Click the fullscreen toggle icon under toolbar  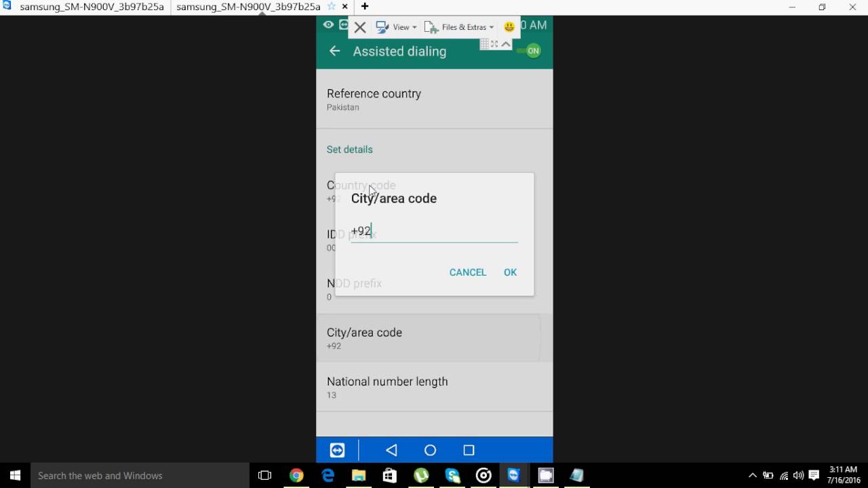click(x=494, y=44)
